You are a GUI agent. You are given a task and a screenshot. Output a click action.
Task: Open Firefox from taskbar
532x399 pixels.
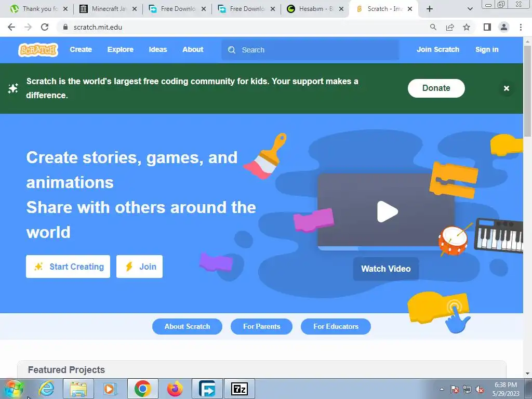(x=175, y=389)
